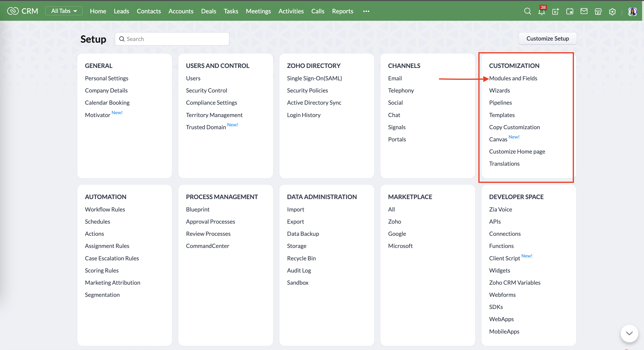Image resolution: width=644 pixels, height=350 pixels.
Task: Open the Leads tab
Action: click(121, 11)
